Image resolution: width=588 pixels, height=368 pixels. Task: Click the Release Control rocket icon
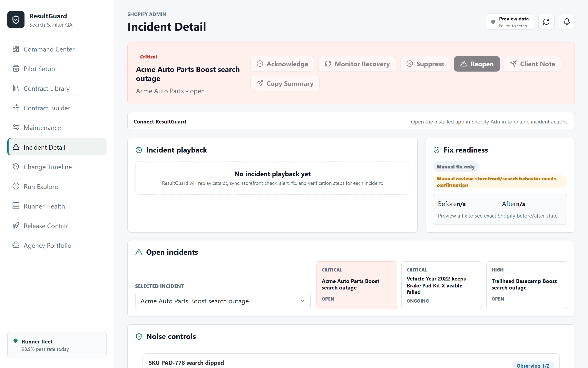(x=16, y=225)
